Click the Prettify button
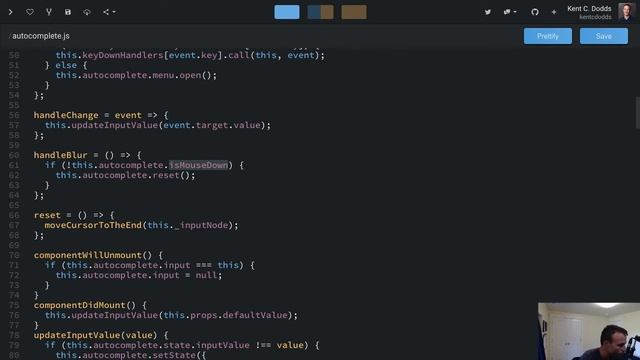640x360 pixels. pyautogui.click(x=548, y=36)
